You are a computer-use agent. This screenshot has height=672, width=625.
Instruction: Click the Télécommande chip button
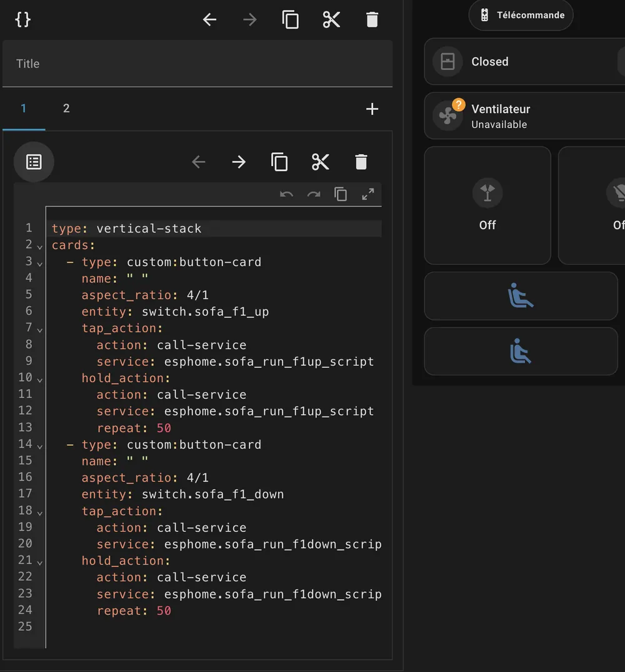point(521,15)
